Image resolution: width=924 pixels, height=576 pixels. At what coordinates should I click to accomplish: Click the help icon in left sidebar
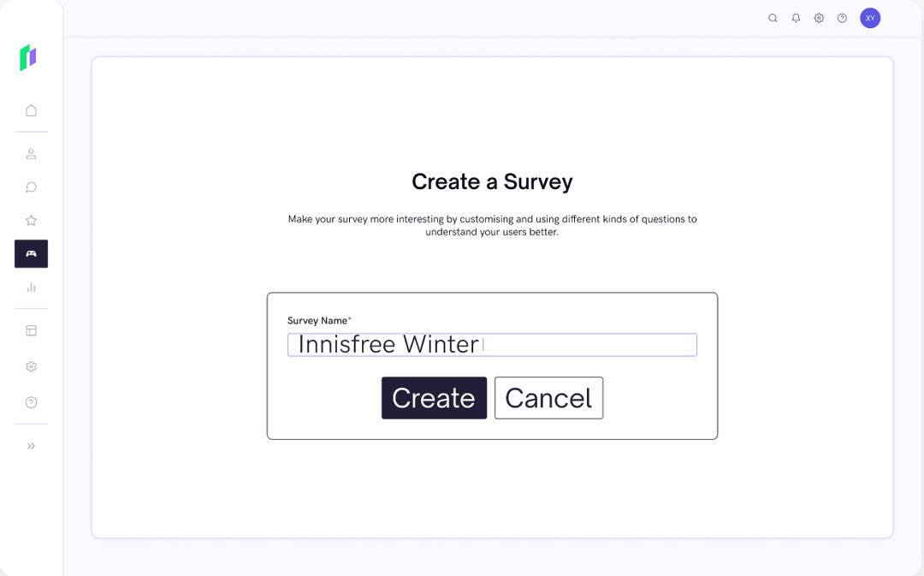[32, 402]
